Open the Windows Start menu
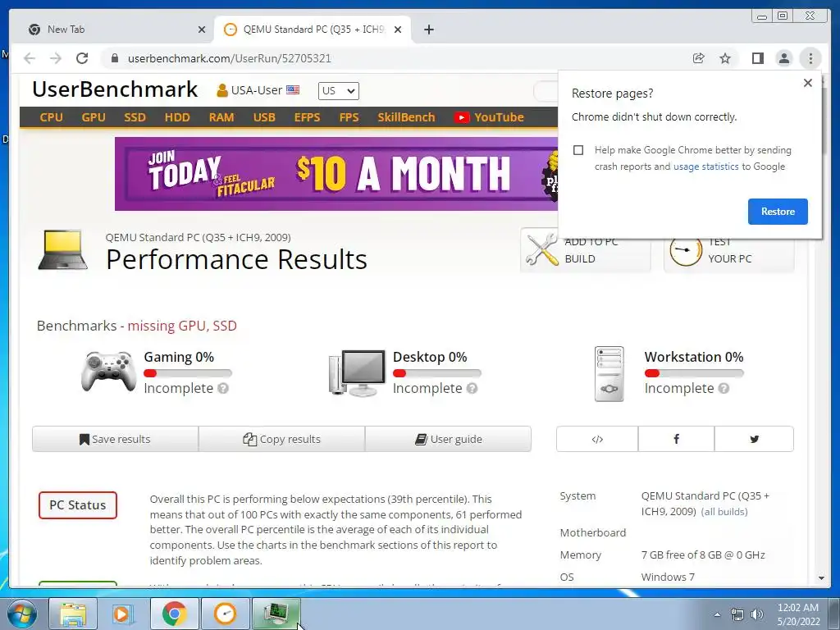Viewport: 840px width, 630px height. 21,614
